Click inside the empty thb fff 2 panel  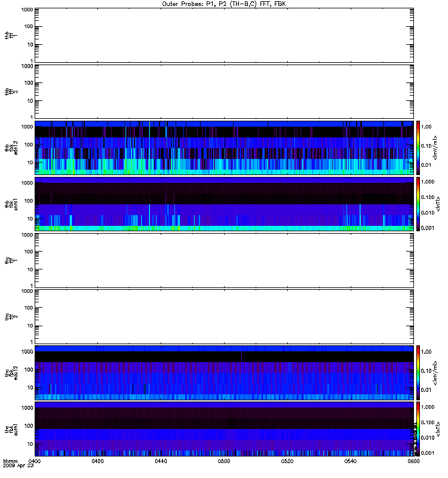[x=224, y=92]
